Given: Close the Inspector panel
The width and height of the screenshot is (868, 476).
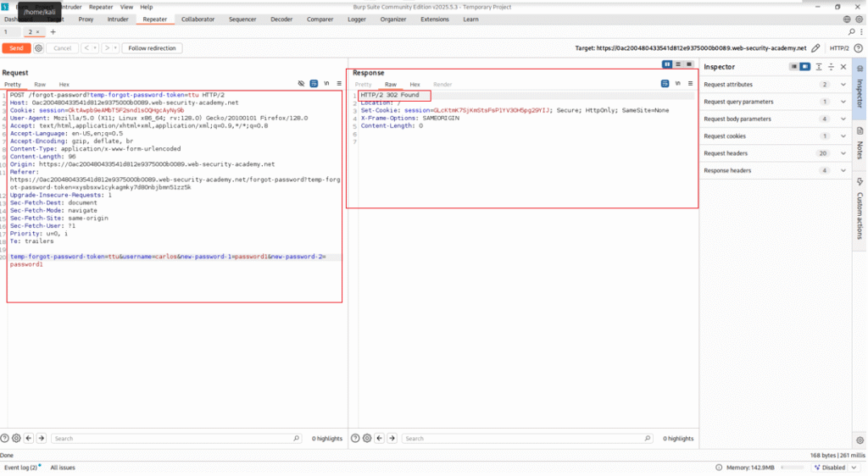Looking at the screenshot, I should click(x=843, y=67).
